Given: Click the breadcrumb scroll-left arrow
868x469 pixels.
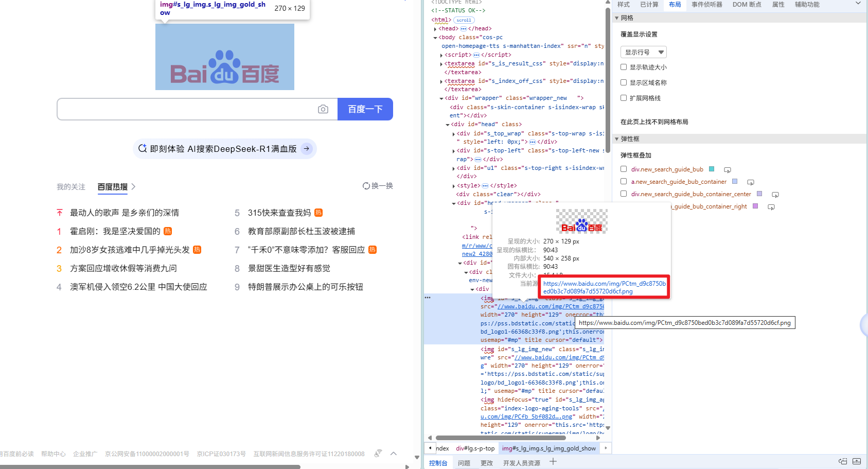Looking at the screenshot, I should pyautogui.click(x=430, y=448).
